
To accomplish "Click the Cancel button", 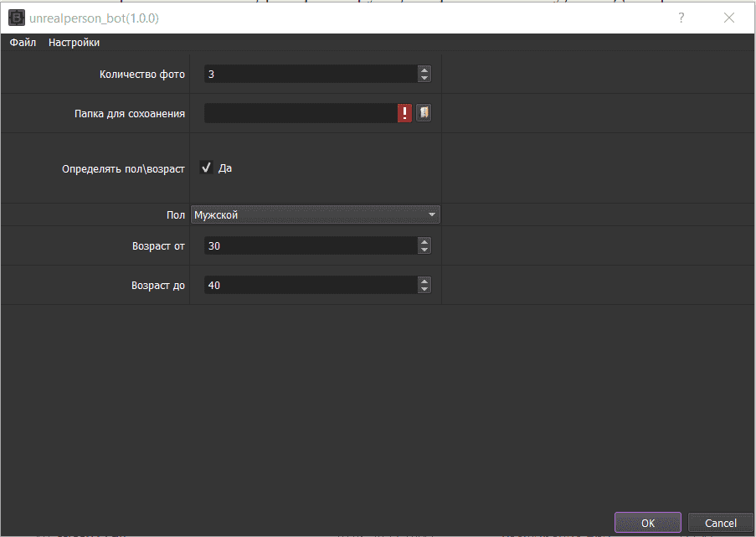I will pyautogui.click(x=720, y=523).
